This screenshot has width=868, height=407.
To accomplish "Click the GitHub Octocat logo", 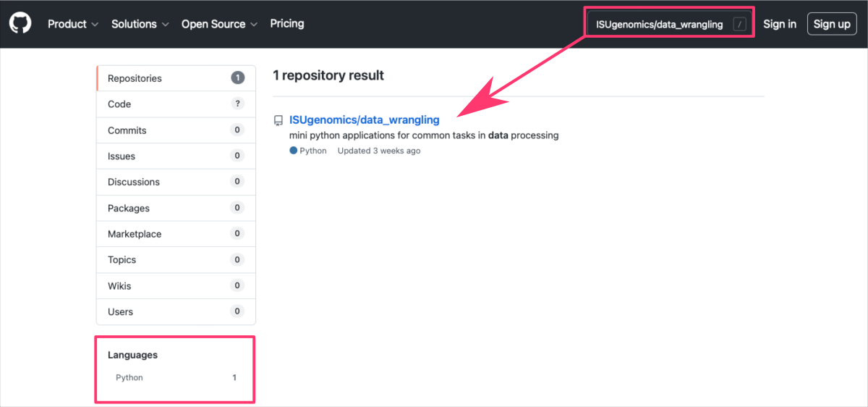I will (20, 24).
